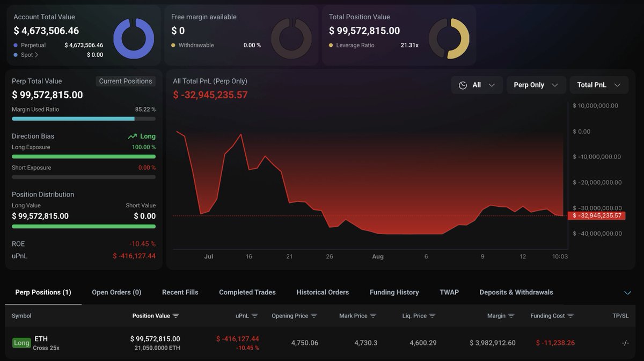The width and height of the screenshot is (644, 361).
Task: Click the Mark Price sort icon
Action: click(373, 316)
